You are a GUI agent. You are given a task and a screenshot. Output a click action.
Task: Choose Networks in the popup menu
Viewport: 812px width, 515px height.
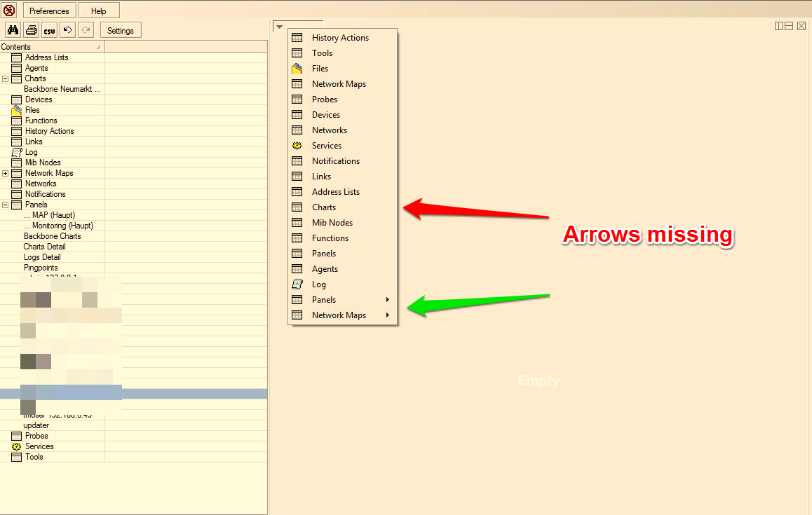[x=342, y=130]
